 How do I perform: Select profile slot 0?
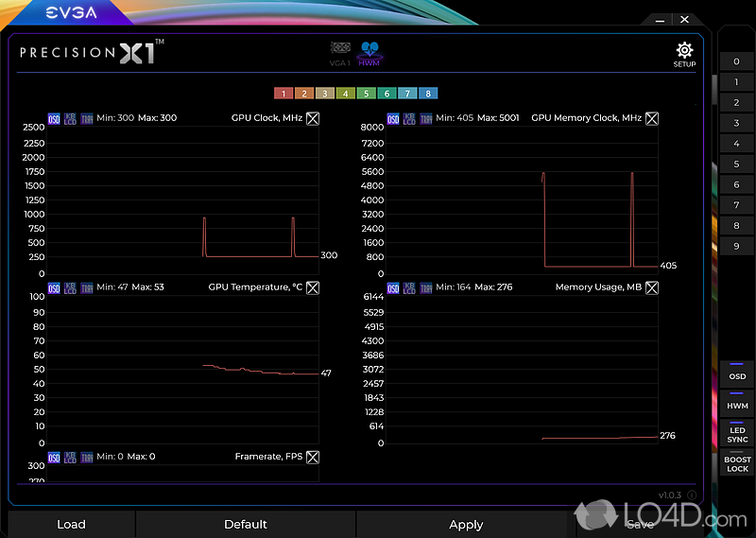[x=736, y=61]
